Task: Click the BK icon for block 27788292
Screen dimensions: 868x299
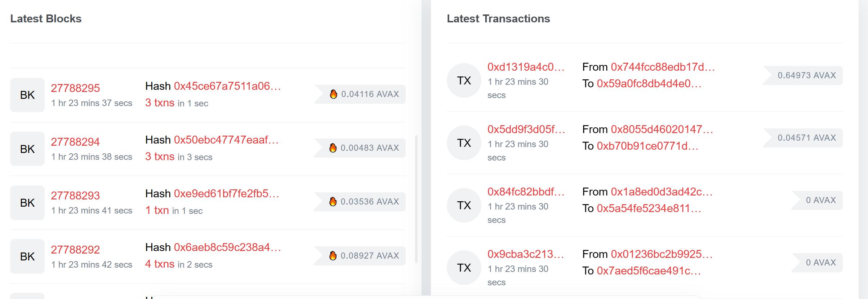Action: (x=27, y=256)
